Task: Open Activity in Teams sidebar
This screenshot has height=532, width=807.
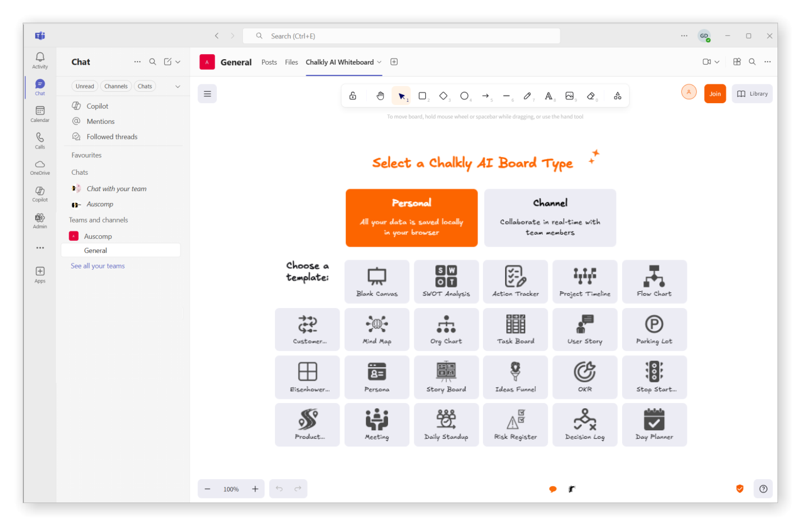Action: tap(40, 60)
